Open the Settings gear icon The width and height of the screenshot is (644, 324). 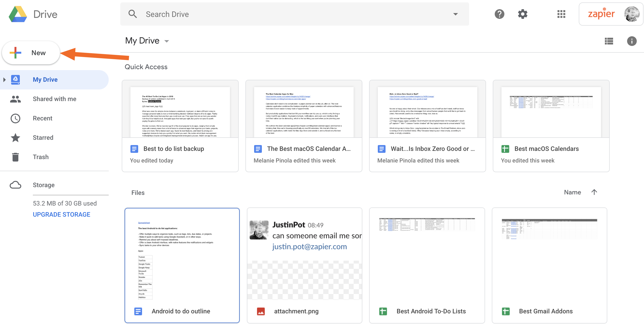coord(522,14)
